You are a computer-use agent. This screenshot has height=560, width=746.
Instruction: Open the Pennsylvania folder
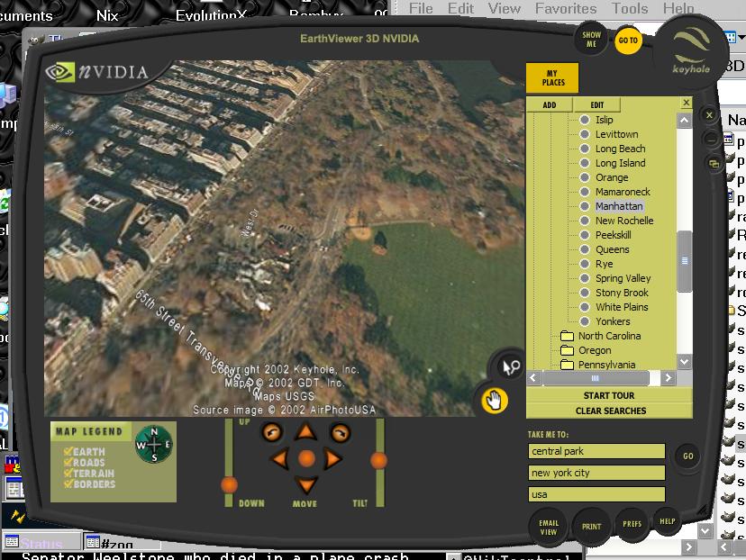point(567,365)
